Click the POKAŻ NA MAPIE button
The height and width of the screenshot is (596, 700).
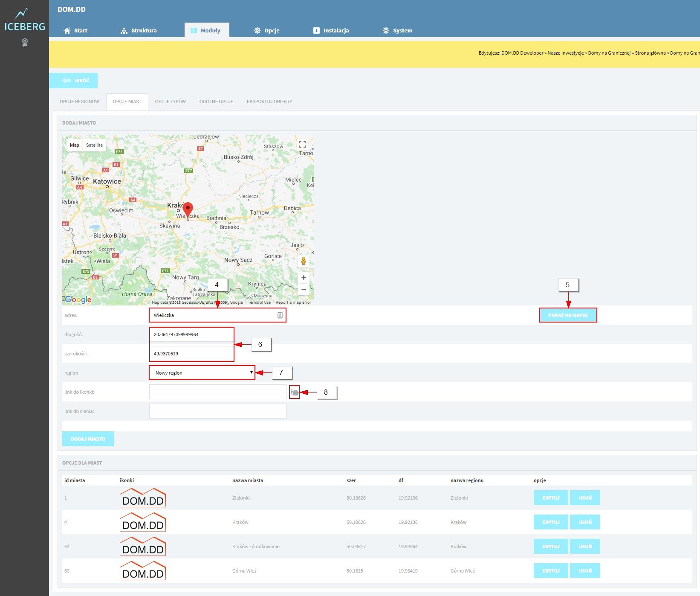(x=568, y=315)
